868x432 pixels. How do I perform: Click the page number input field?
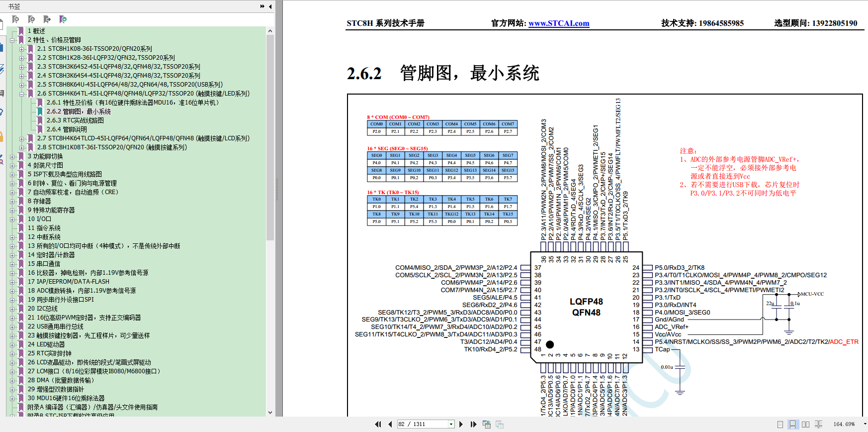[x=422, y=424]
